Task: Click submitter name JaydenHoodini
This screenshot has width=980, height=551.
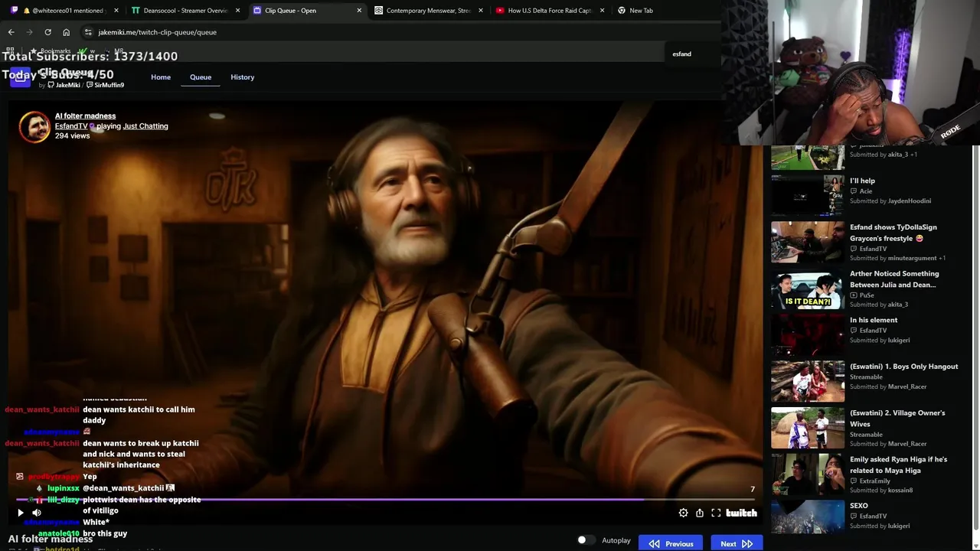Action: coord(910,201)
